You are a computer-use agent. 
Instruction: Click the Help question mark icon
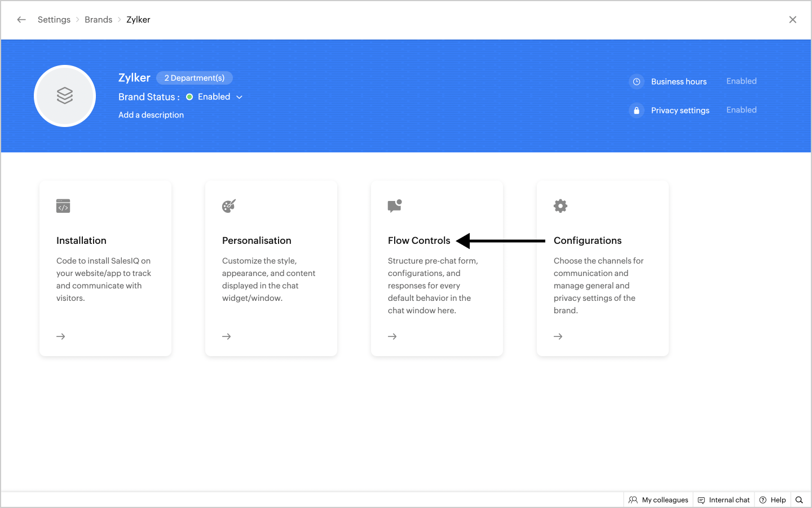(763, 500)
